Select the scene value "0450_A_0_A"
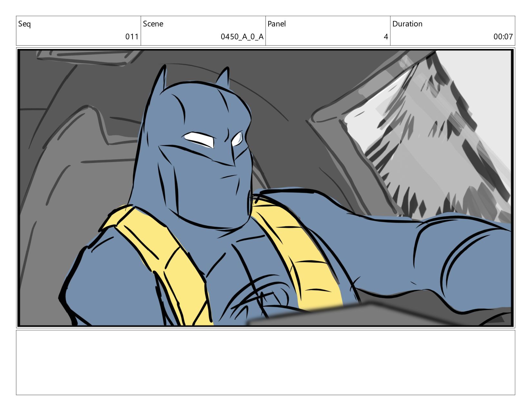 pyautogui.click(x=242, y=37)
